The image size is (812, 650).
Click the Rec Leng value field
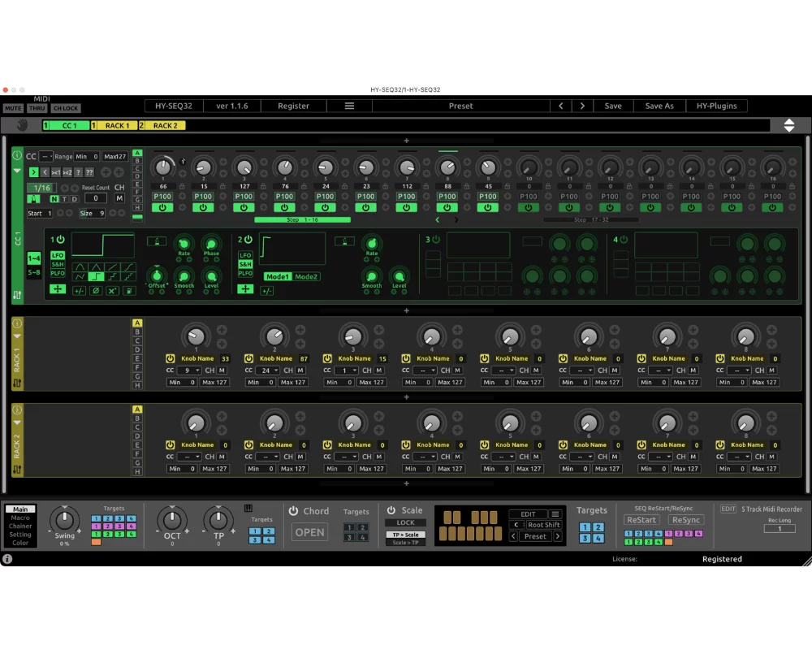coord(780,529)
